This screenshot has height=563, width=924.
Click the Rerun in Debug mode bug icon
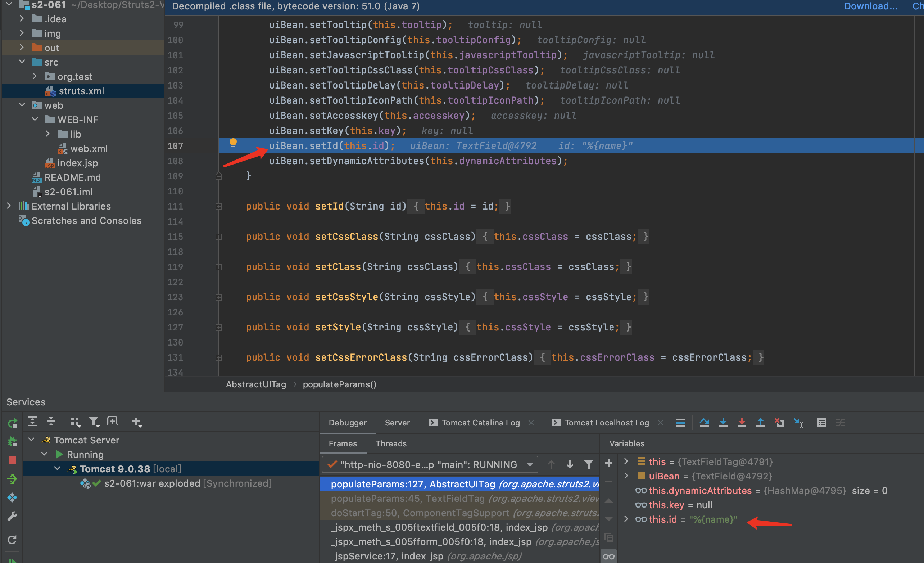click(12, 441)
